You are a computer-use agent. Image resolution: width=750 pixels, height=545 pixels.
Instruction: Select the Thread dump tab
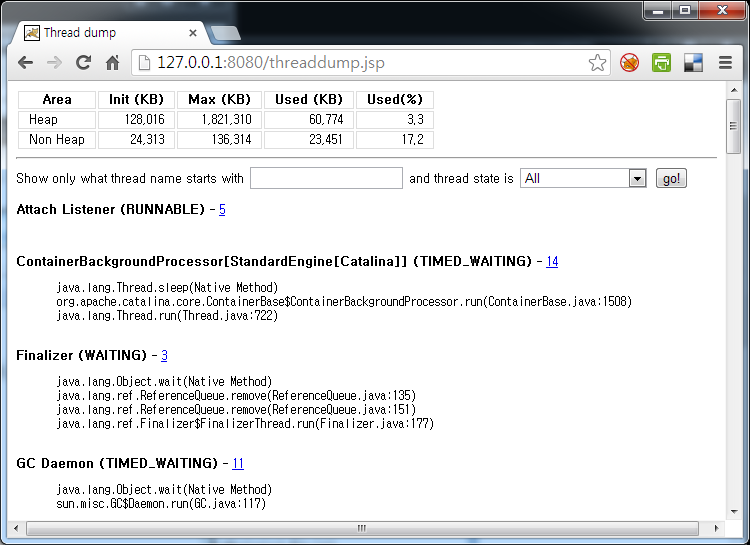[110, 33]
